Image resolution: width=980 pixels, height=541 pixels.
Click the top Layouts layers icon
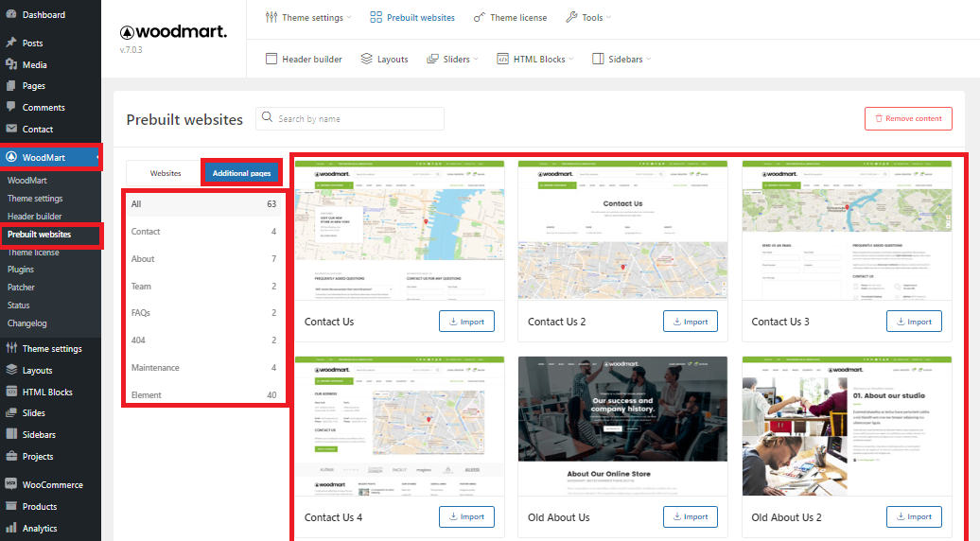366,59
